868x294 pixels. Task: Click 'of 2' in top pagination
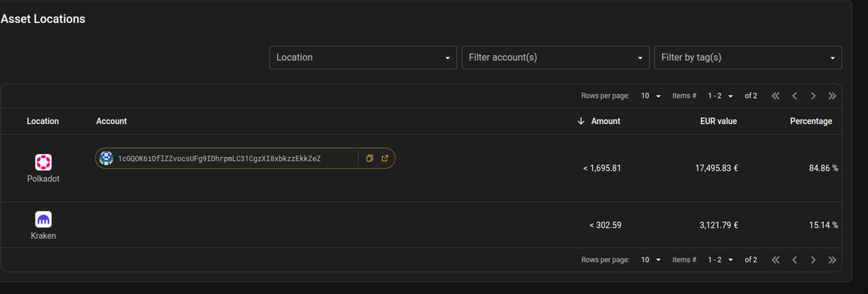[x=751, y=96]
